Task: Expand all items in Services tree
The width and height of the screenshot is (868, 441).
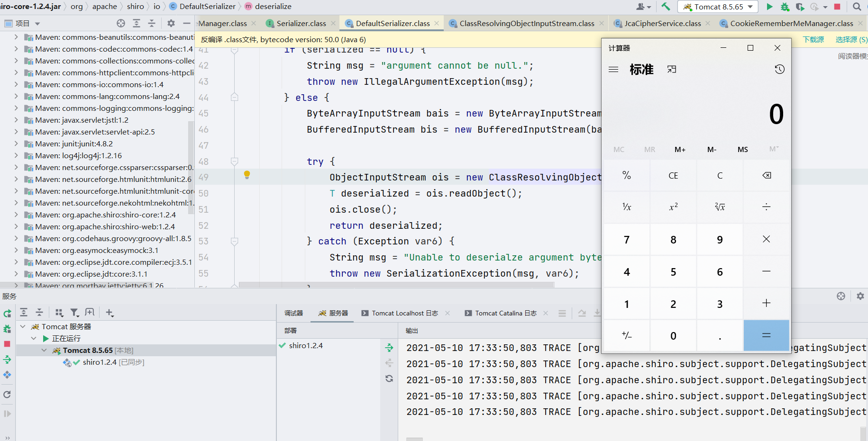Action: 24,313
